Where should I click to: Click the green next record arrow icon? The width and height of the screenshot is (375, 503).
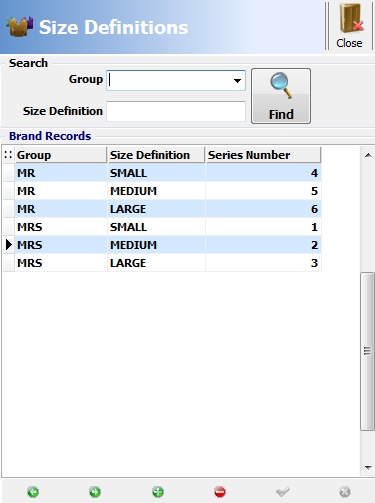[95, 492]
